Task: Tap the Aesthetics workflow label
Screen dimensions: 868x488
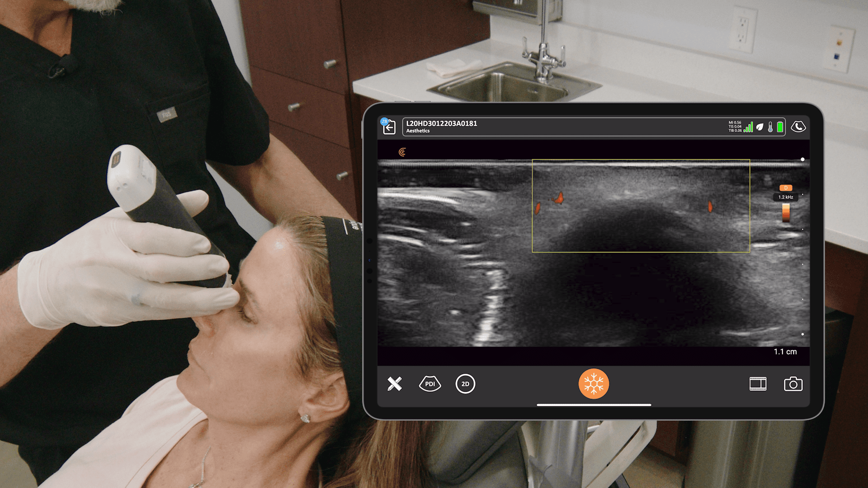Action: [x=418, y=131]
